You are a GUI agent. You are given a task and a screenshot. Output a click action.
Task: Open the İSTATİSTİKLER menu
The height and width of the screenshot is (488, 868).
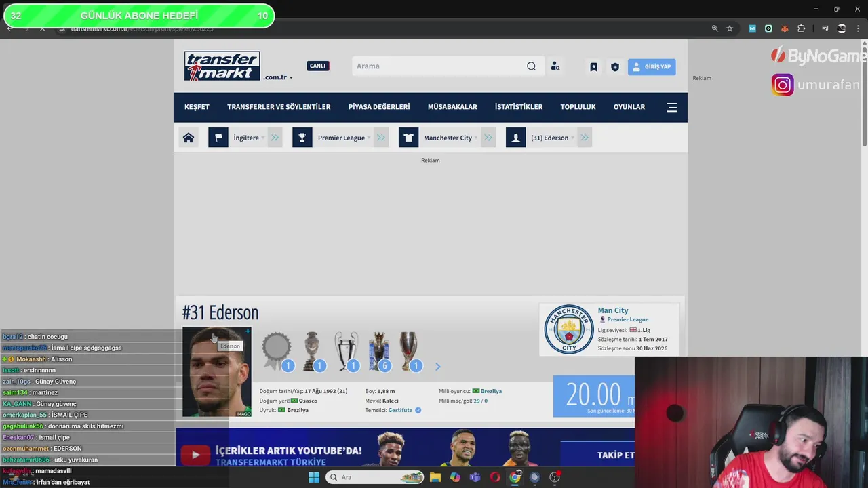point(519,107)
